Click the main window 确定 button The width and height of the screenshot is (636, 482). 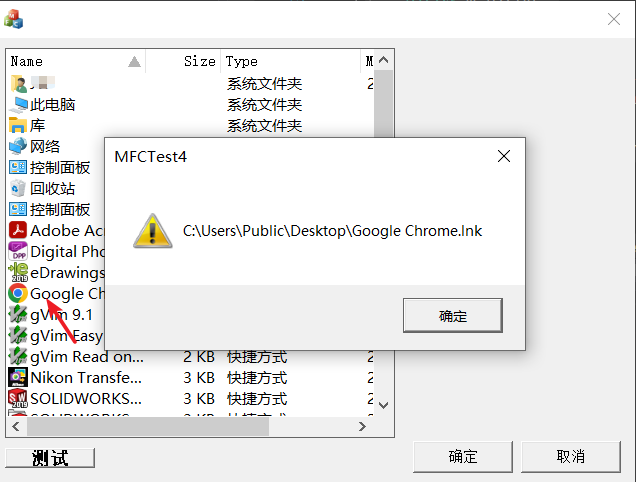[x=463, y=457]
